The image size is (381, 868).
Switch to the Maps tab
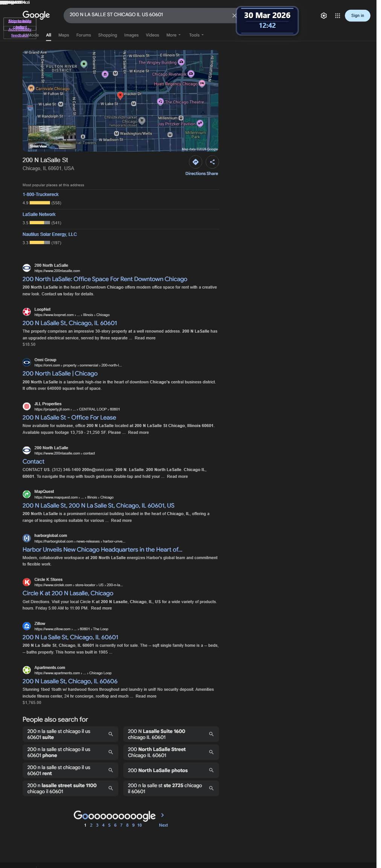[x=64, y=35]
